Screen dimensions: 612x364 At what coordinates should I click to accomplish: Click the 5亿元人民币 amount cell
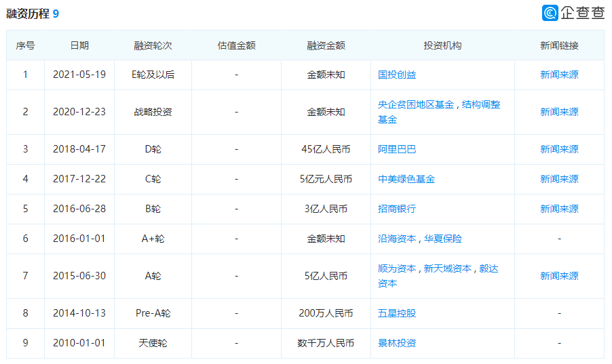coord(326,179)
